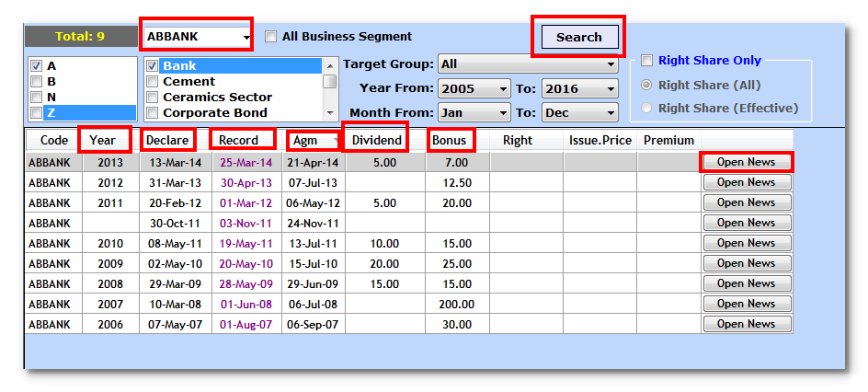868x392 pixels.
Task: Open News for the 2013 row
Action: (x=747, y=162)
